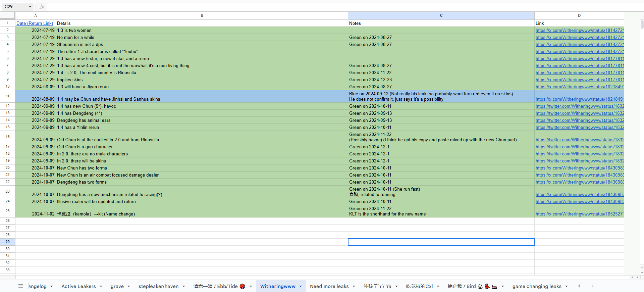Image resolution: width=644 pixels, height=292 pixels.
Task: Open link for 'Dengdeng has animal ears'
Action: tap(580, 120)
